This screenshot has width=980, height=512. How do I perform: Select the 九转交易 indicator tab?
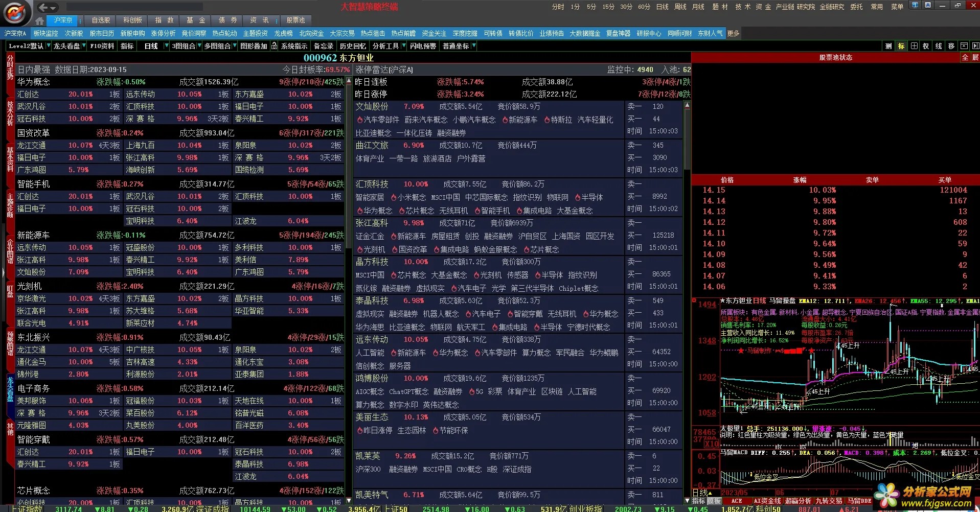829,501
